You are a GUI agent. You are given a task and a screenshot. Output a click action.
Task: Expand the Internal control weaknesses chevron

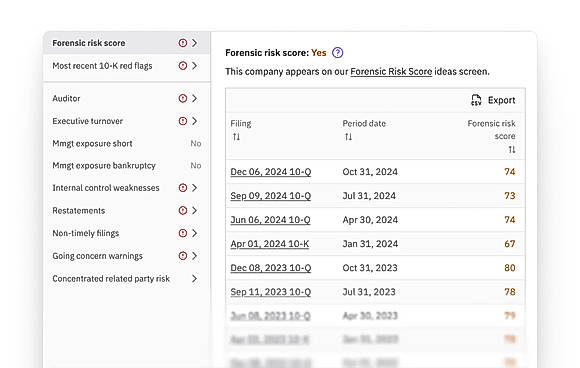[195, 188]
